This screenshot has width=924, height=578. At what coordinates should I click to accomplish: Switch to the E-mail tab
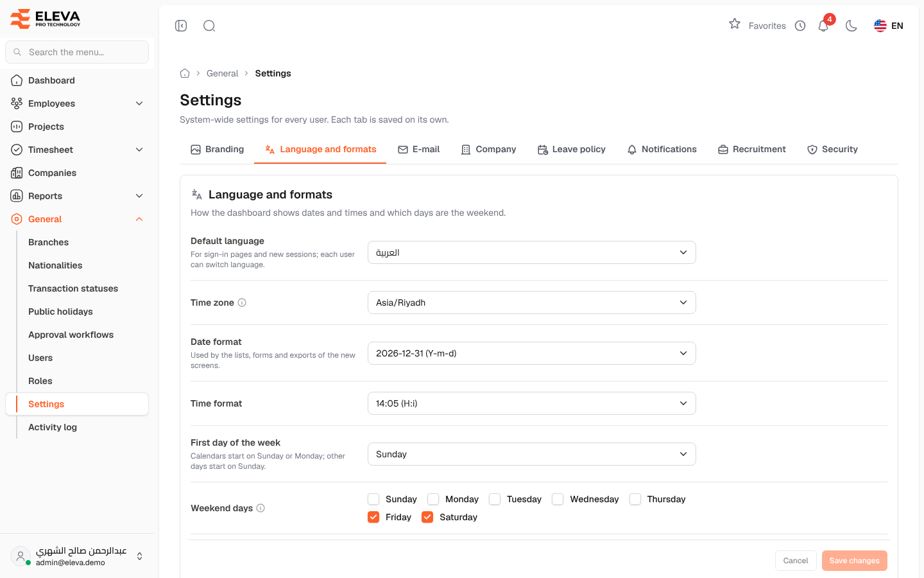pos(419,149)
